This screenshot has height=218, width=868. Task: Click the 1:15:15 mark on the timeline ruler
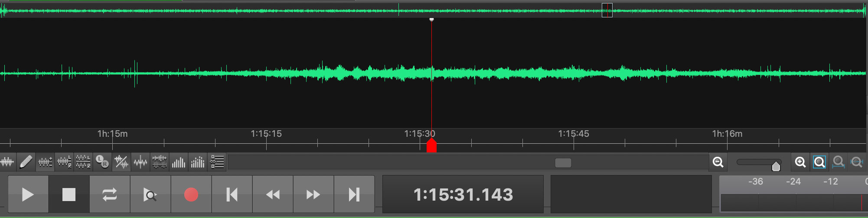coord(266,134)
